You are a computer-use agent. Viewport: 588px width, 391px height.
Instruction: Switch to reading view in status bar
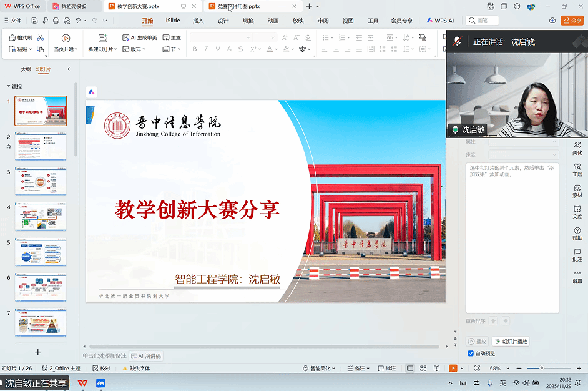pos(437,369)
